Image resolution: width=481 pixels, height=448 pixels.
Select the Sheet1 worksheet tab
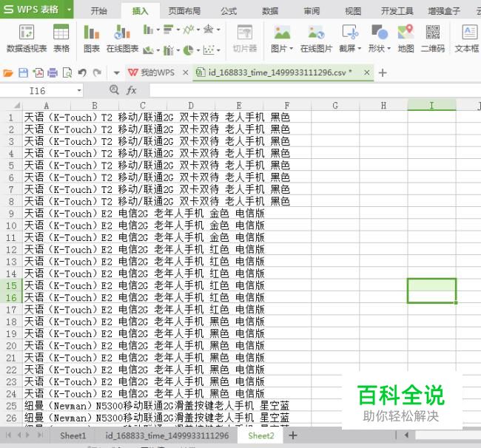point(73,435)
